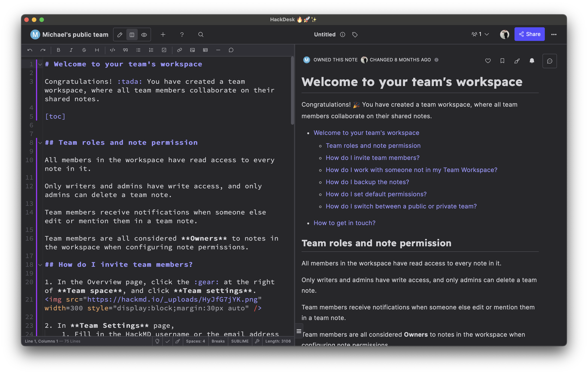Click the editor vertical scrollbar
588x374 pixels.
click(x=292, y=90)
